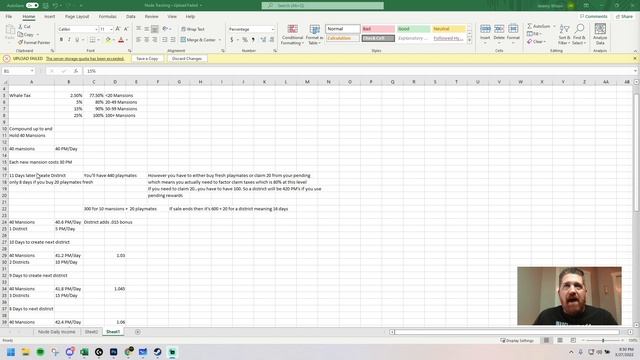640x360 pixels.
Task: Apply the yellow Fill Color
Action: (108, 40)
